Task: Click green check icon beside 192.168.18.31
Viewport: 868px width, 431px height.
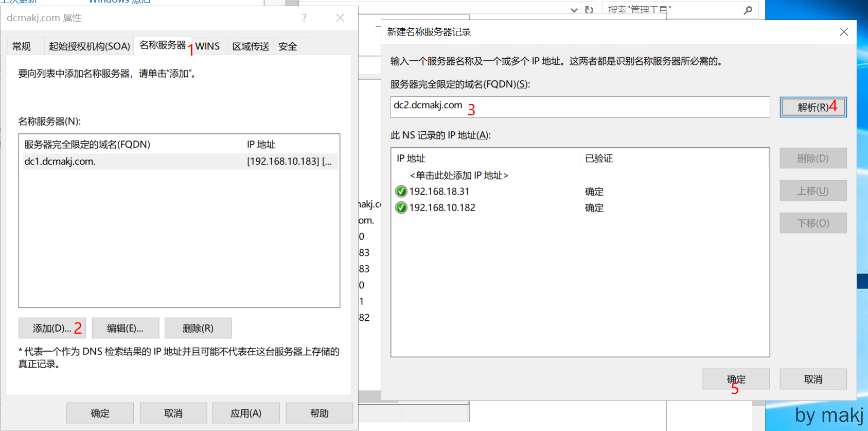Action: 401,192
